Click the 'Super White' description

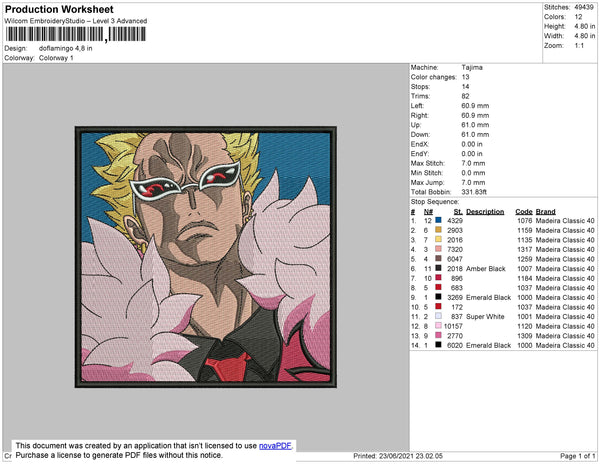pos(485,316)
